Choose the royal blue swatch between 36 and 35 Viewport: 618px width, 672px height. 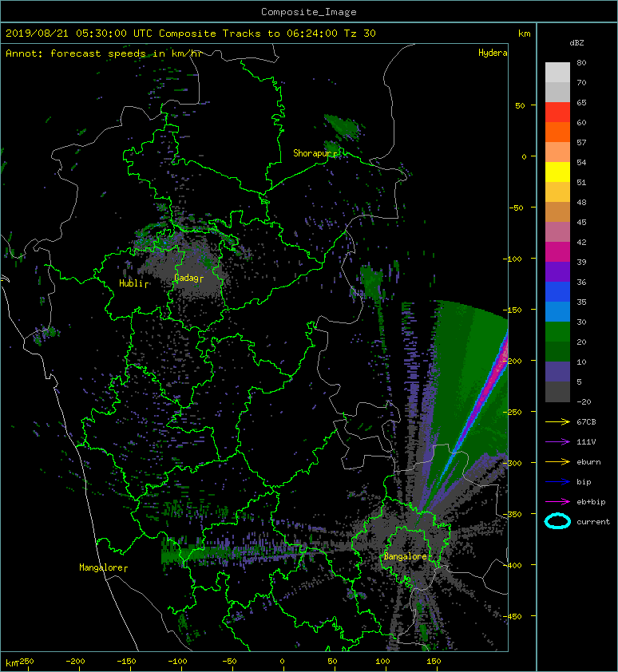557,291
